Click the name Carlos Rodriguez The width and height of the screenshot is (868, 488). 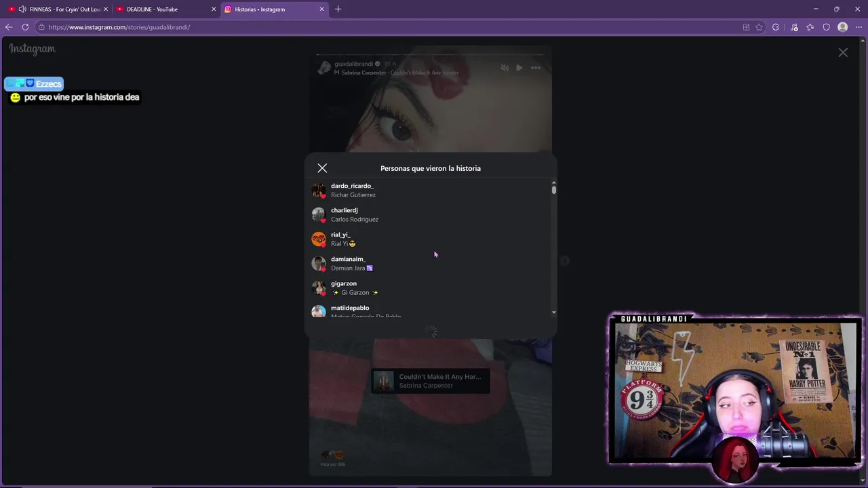point(355,220)
